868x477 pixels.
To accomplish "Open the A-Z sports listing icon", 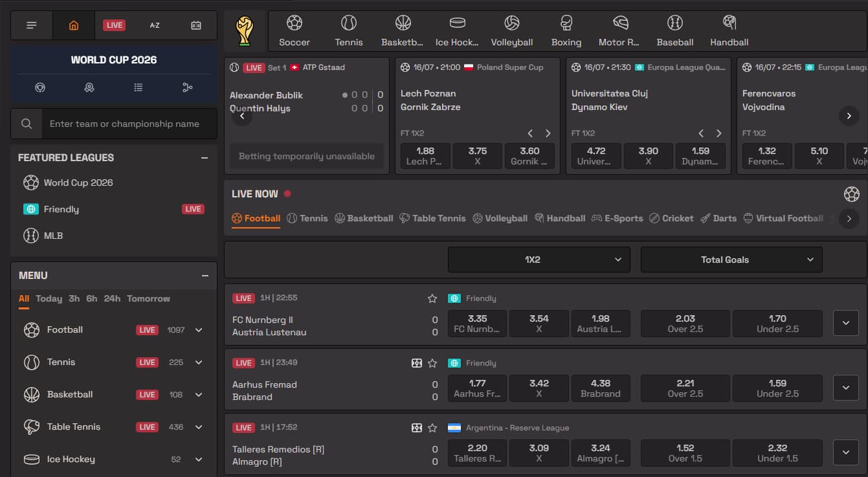I will pos(155,25).
